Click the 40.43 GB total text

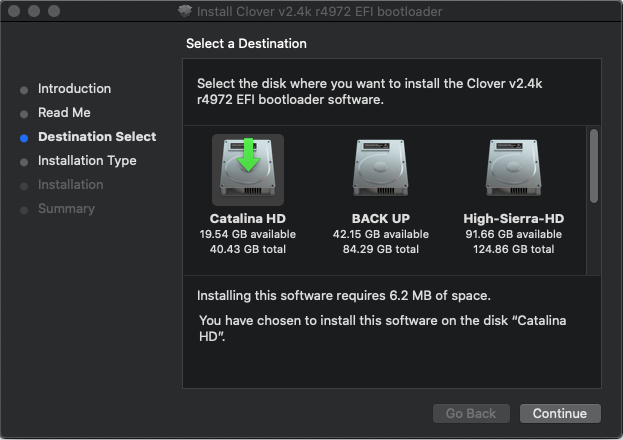[x=248, y=249]
